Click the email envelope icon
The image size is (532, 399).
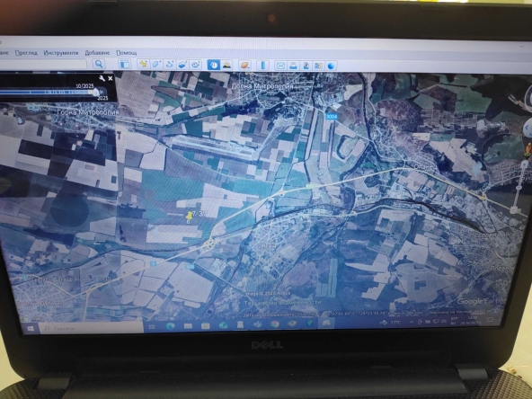click(280, 66)
